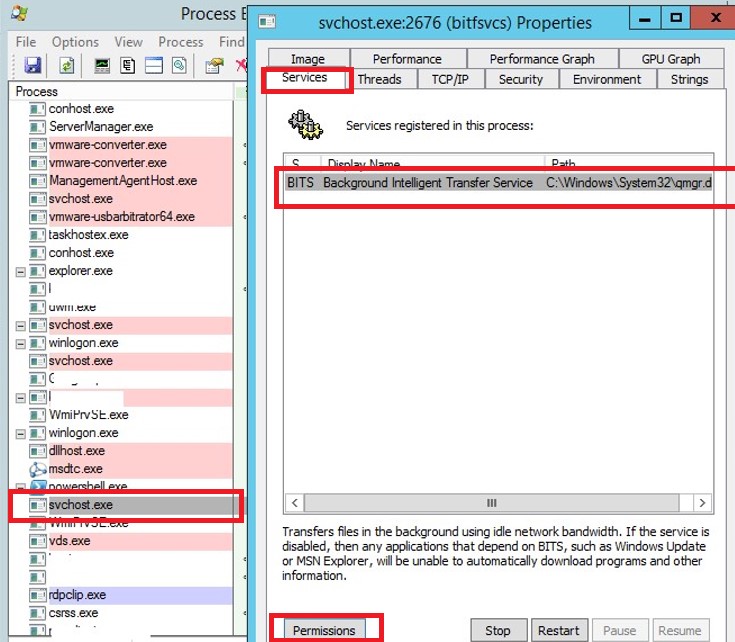Switch to the TCP/IP tab

(449, 79)
